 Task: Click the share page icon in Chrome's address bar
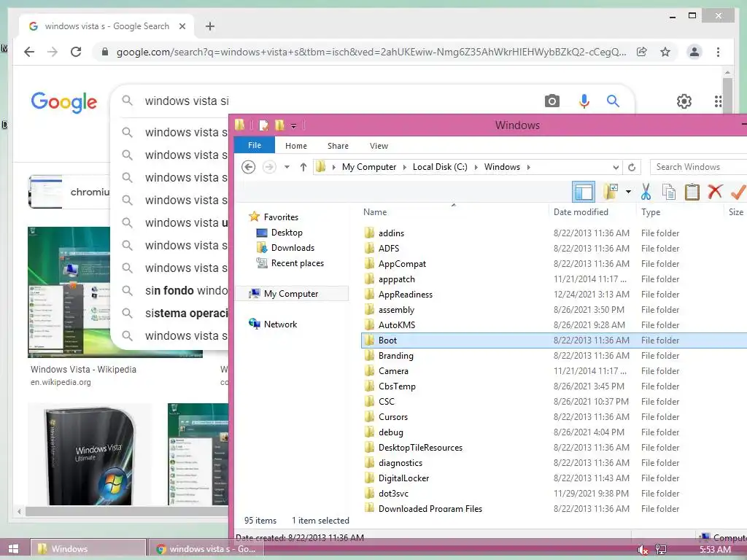pyautogui.click(x=642, y=52)
